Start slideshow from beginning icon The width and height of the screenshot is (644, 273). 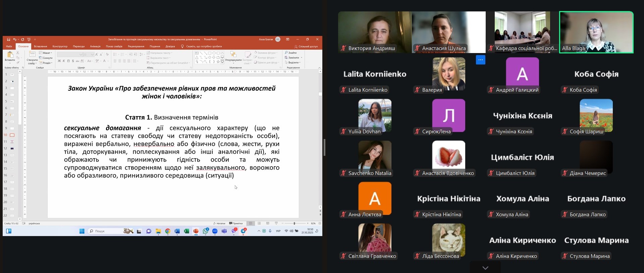[x=29, y=39]
